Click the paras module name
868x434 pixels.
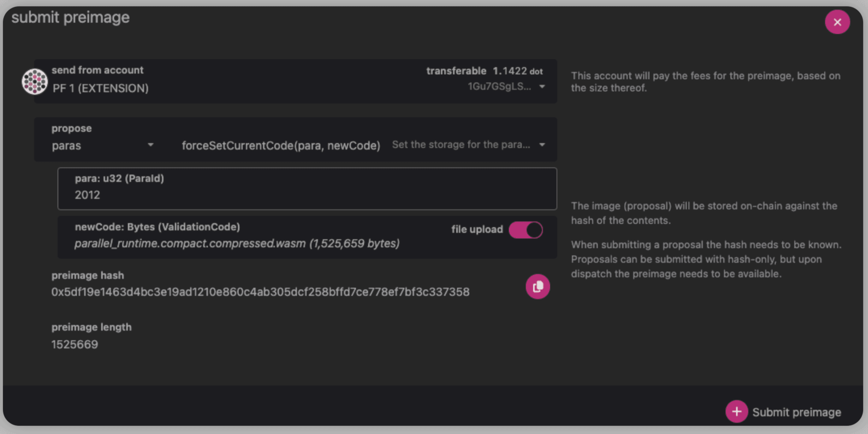tap(66, 146)
